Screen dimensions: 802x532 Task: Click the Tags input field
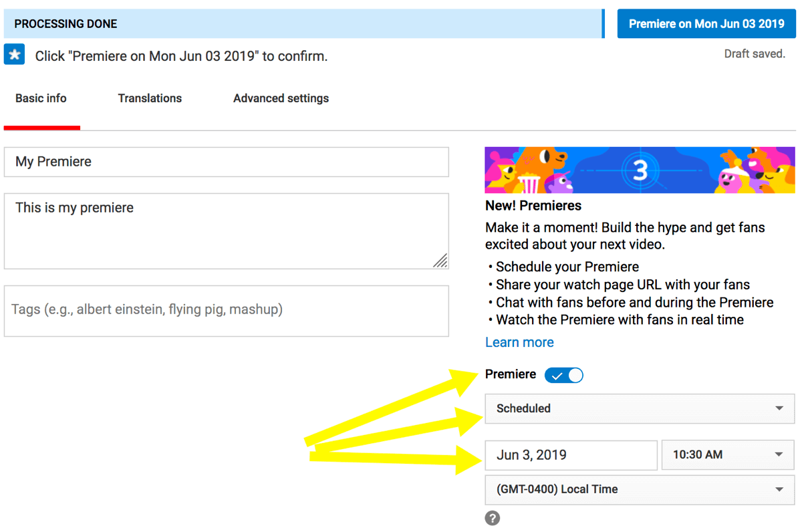click(x=227, y=311)
